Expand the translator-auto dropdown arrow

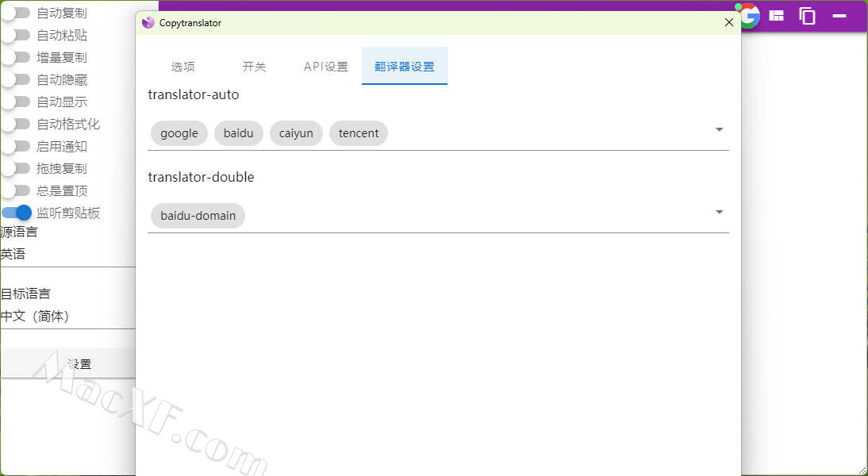tap(719, 130)
